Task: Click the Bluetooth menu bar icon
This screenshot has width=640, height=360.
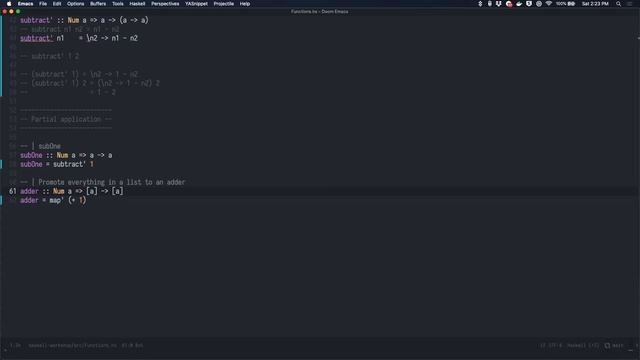Action: tap(480, 4)
